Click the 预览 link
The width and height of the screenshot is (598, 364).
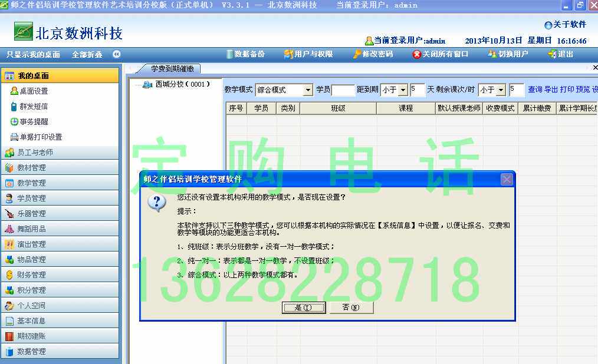[583, 90]
